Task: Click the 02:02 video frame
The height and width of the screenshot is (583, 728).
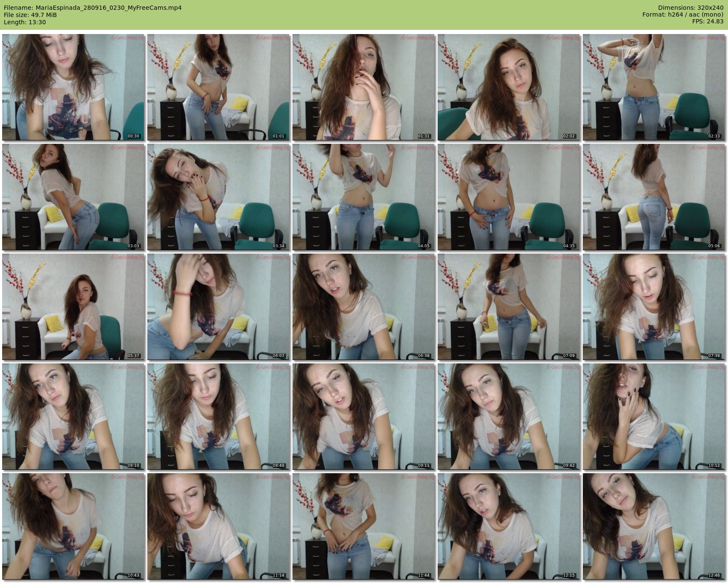Action: click(509, 87)
